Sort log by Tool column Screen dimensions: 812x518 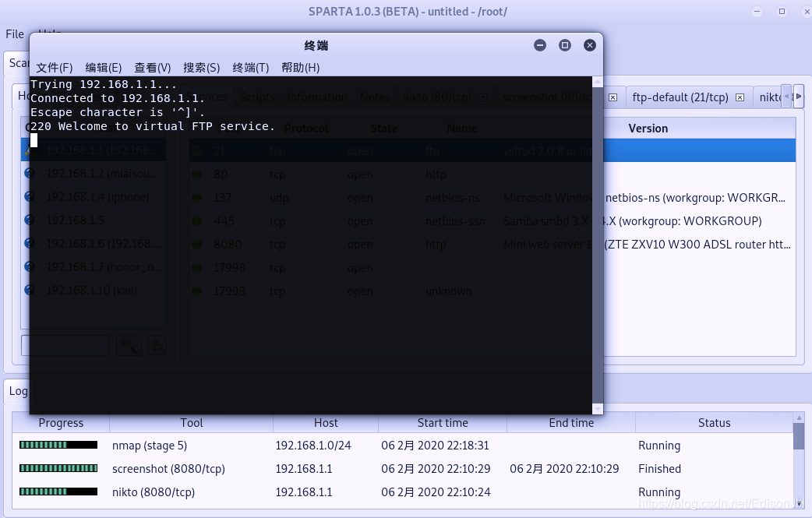point(191,423)
